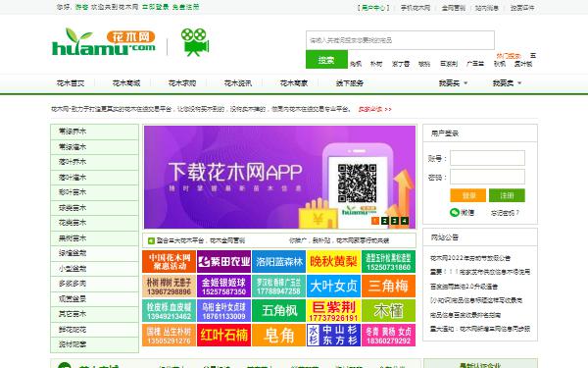Focus the top search input field

tap(400, 40)
